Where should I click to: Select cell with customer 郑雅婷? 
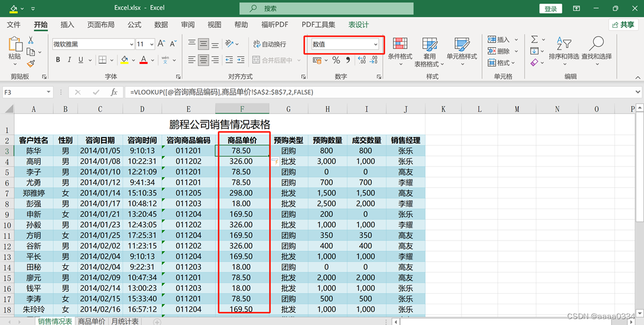click(34, 193)
